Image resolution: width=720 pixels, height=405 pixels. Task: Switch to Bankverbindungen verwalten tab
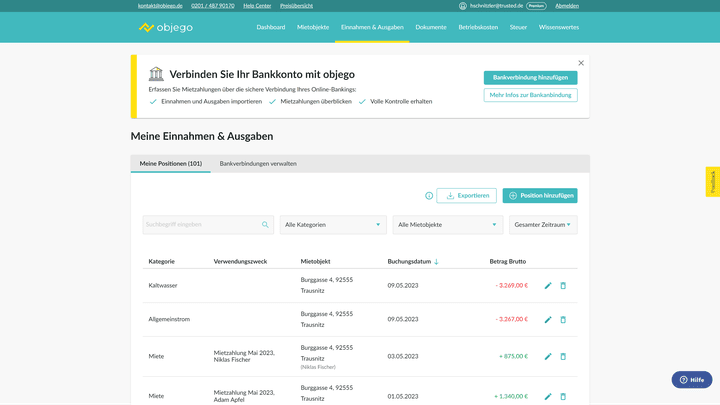point(258,163)
